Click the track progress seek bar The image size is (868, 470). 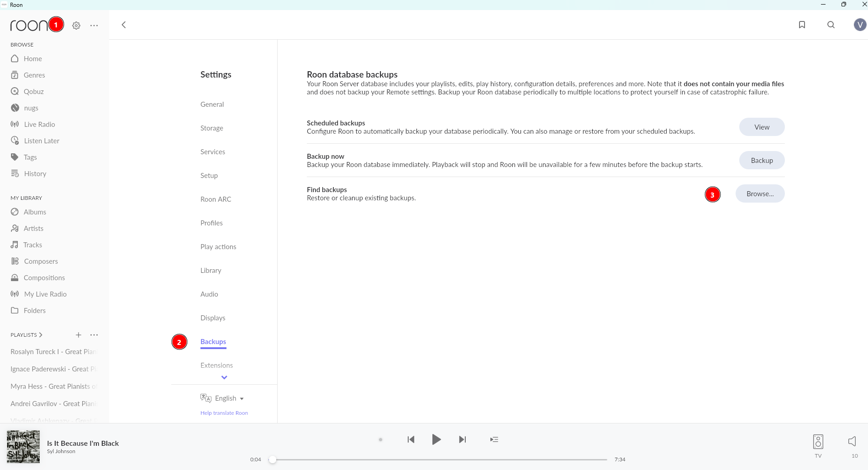point(438,460)
